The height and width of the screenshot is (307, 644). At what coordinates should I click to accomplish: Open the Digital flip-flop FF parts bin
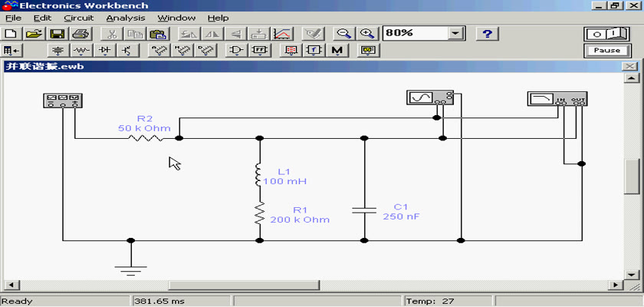pyautogui.click(x=259, y=51)
